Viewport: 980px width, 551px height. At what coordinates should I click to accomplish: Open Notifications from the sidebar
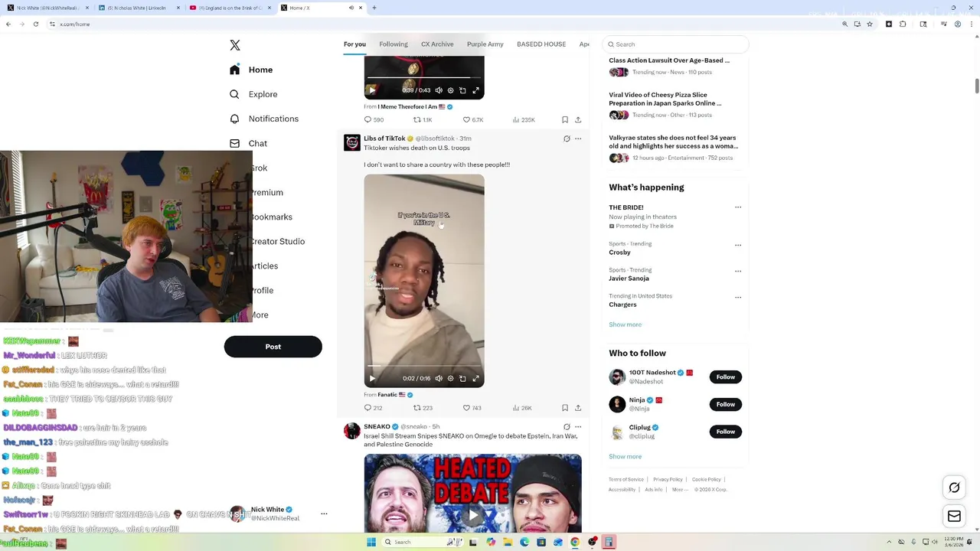click(264, 119)
